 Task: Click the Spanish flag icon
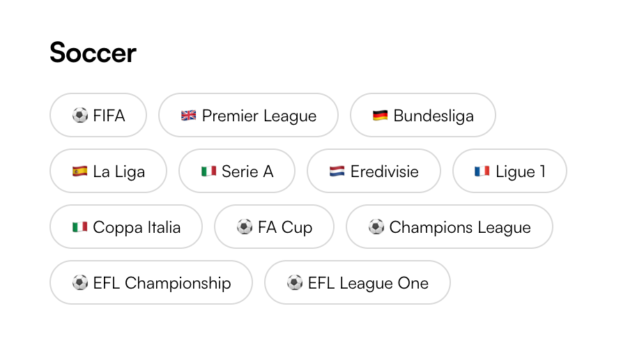click(79, 171)
